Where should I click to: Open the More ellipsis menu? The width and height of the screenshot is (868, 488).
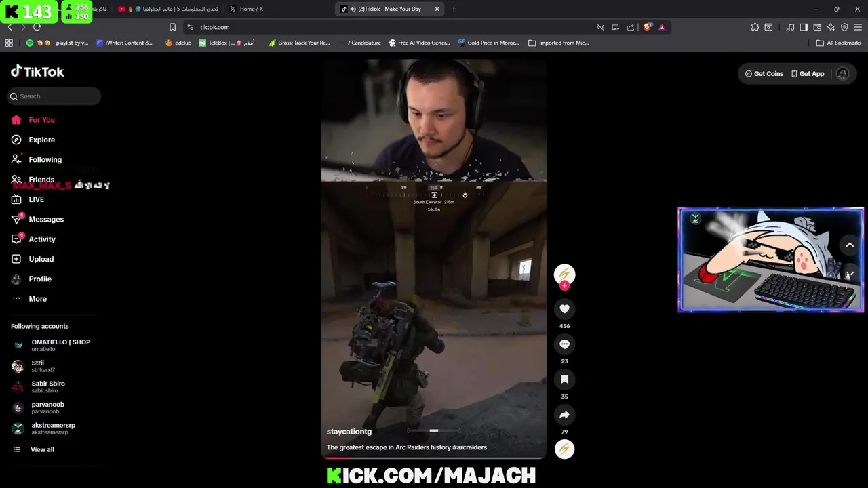16,298
